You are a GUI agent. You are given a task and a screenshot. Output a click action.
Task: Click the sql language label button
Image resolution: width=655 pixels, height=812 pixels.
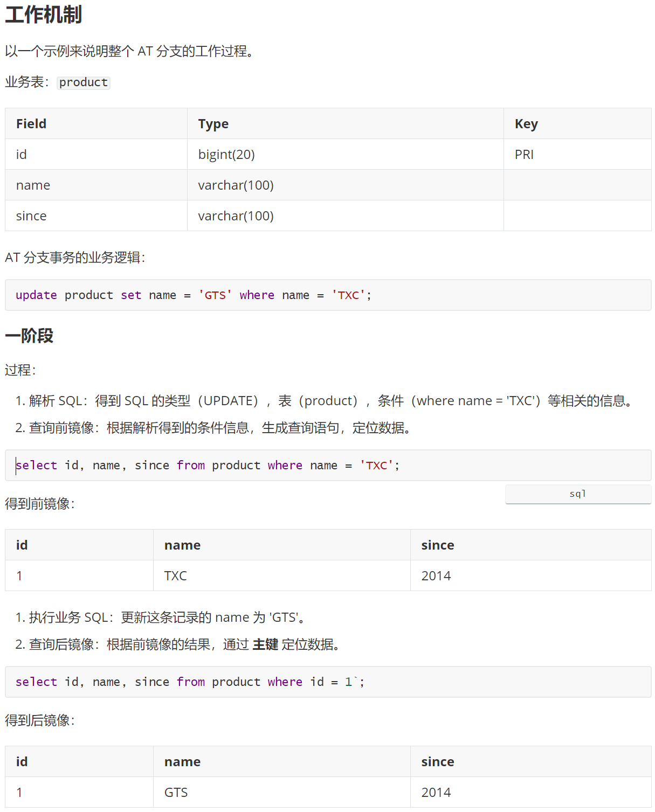[x=577, y=494]
